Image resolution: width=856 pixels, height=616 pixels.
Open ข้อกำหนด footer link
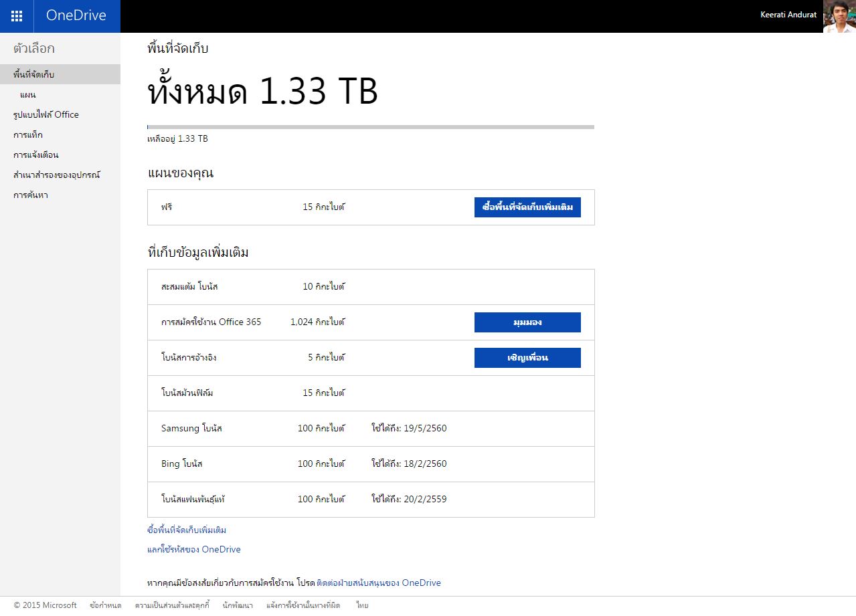pos(106,605)
